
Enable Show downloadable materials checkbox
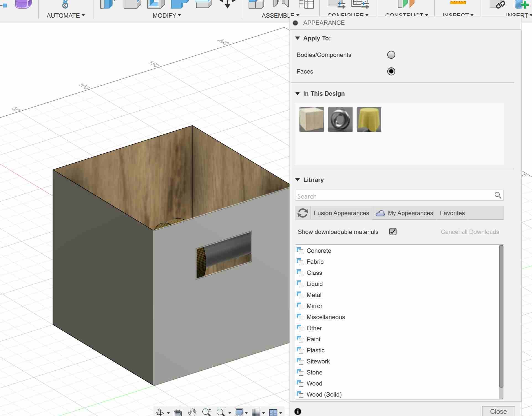[393, 232]
